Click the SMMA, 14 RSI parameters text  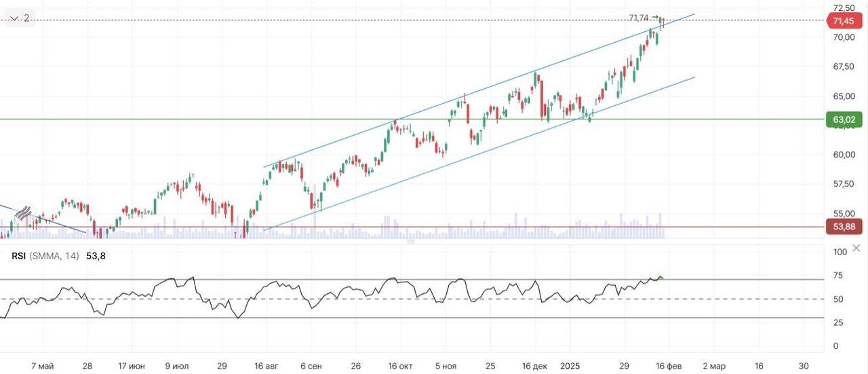point(54,256)
